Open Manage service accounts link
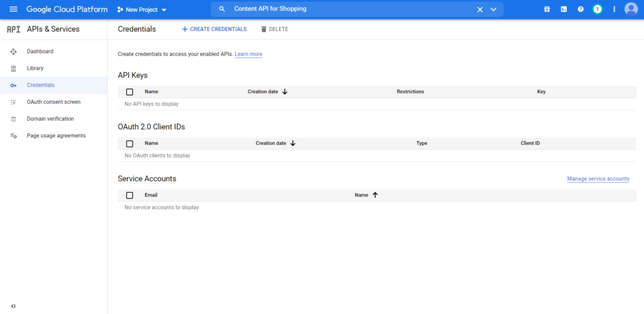The width and height of the screenshot is (644, 314). point(598,179)
